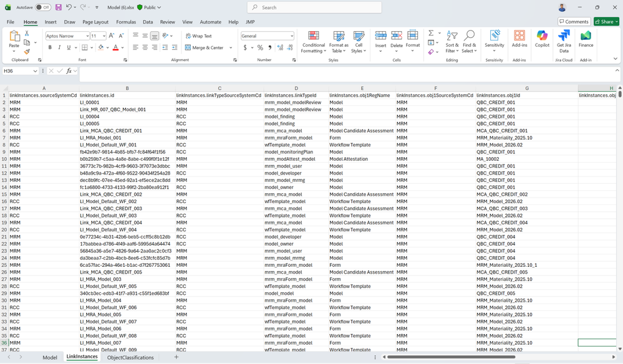Click the Undo arrow icon
623x364 pixels.
tap(69, 7)
